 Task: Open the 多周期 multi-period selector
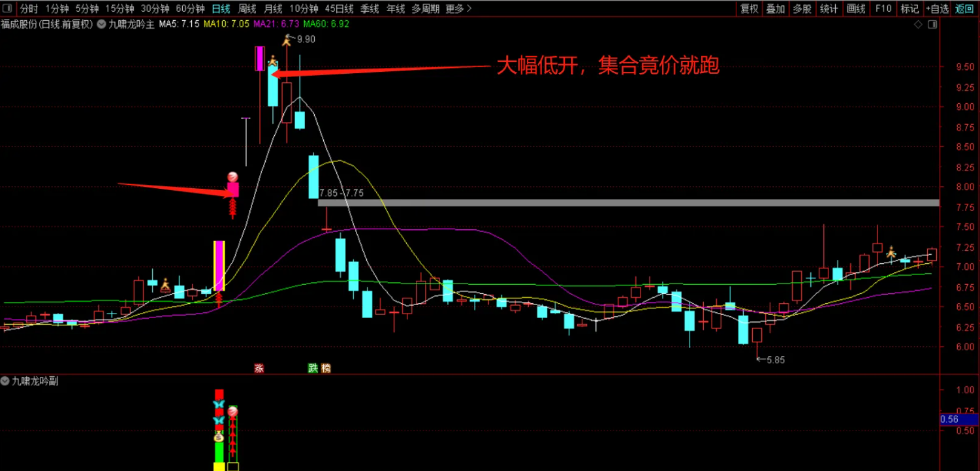click(426, 8)
